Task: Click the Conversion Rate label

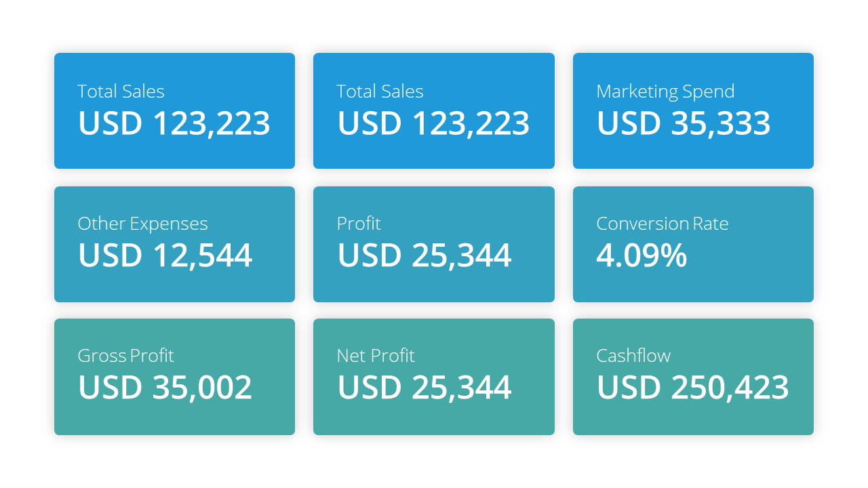Action: click(663, 224)
